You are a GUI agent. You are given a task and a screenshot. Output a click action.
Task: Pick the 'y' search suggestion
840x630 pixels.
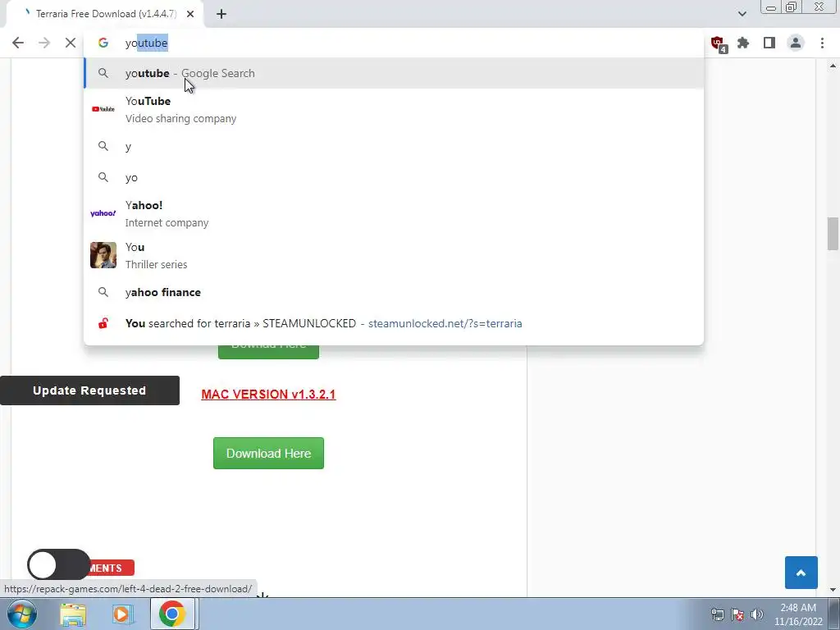pyautogui.click(x=394, y=146)
